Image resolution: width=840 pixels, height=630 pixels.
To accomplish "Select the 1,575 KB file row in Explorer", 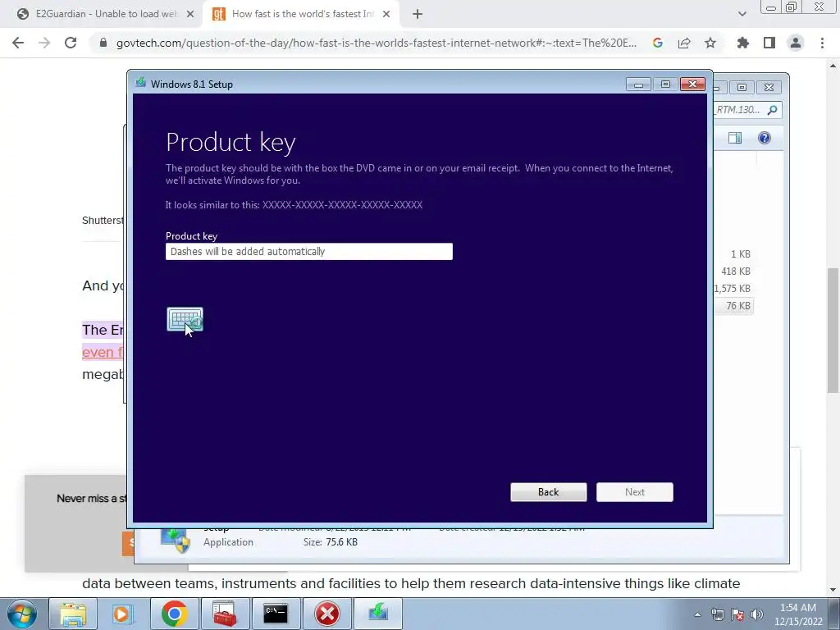I will (x=733, y=288).
